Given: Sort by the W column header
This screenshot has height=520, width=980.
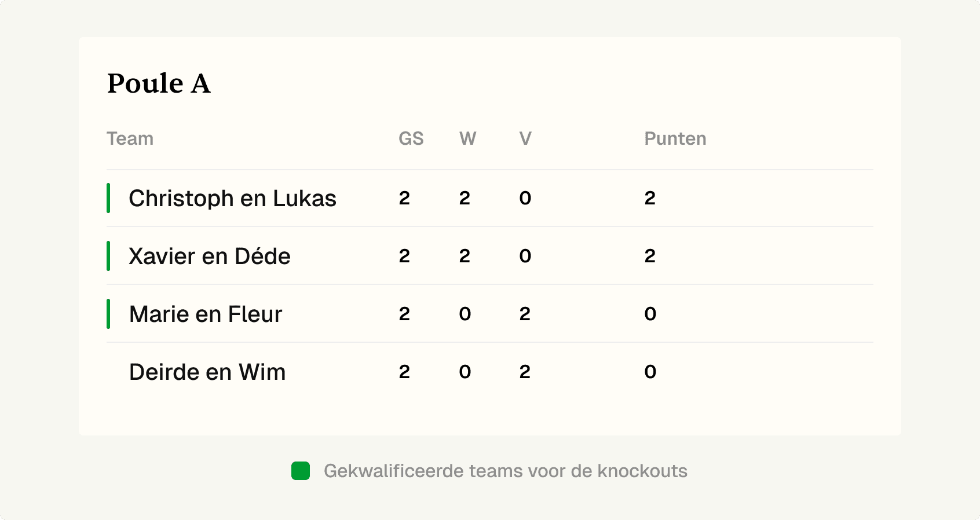Looking at the screenshot, I should [467, 138].
